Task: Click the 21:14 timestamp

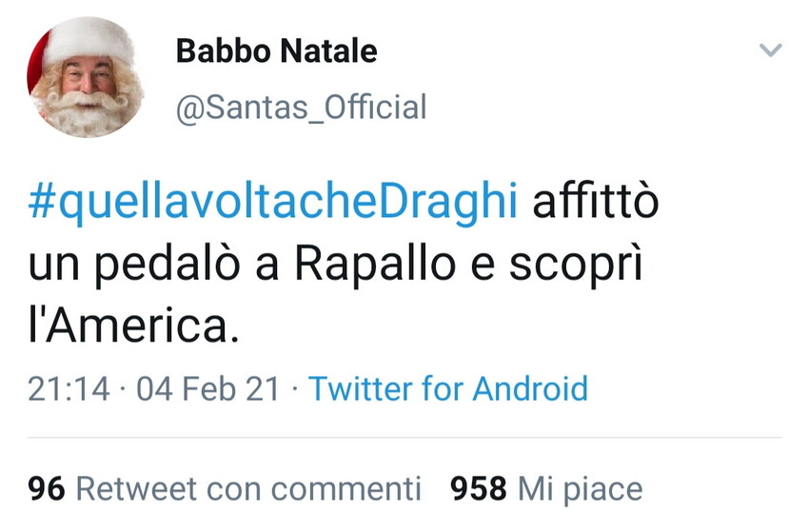Action: point(67,388)
